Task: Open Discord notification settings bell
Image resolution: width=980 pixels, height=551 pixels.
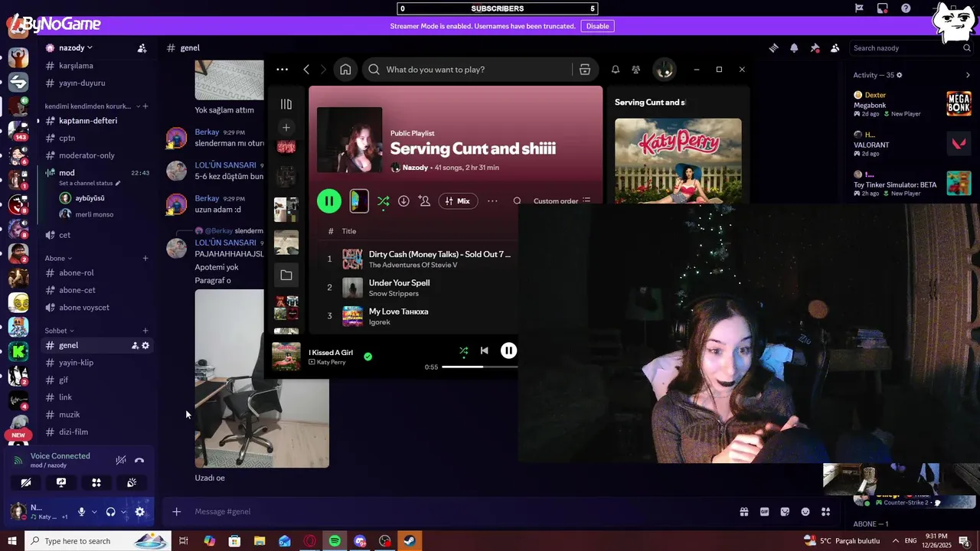Action: 794,48
